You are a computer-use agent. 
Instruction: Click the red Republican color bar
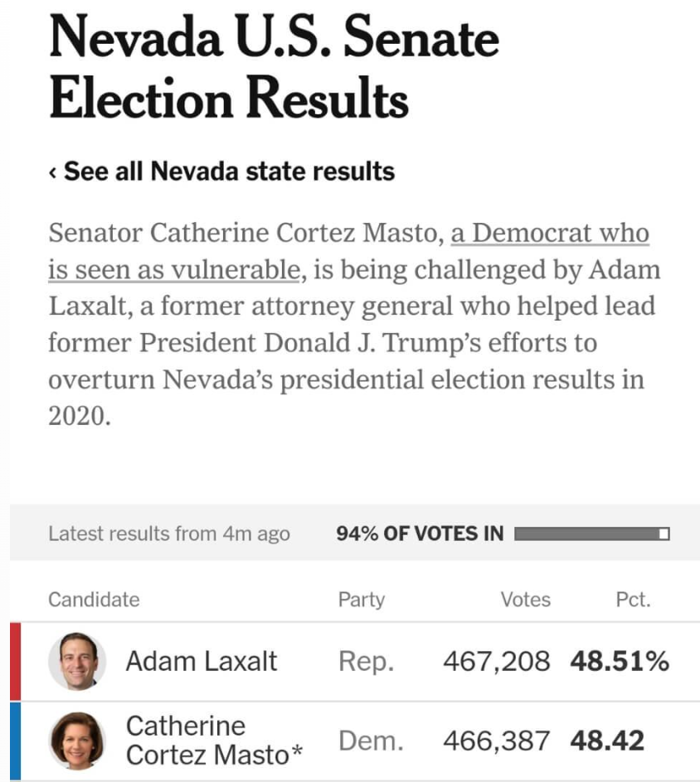point(15,661)
